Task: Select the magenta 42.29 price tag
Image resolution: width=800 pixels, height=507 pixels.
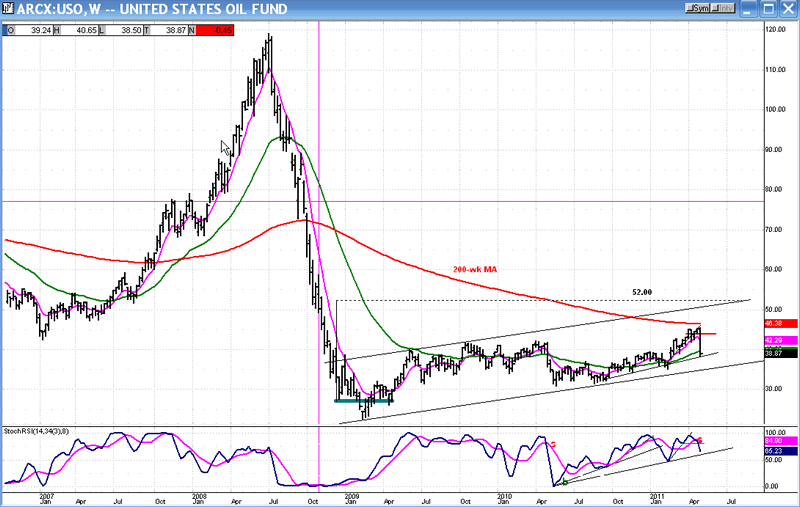Action: click(x=778, y=341)
